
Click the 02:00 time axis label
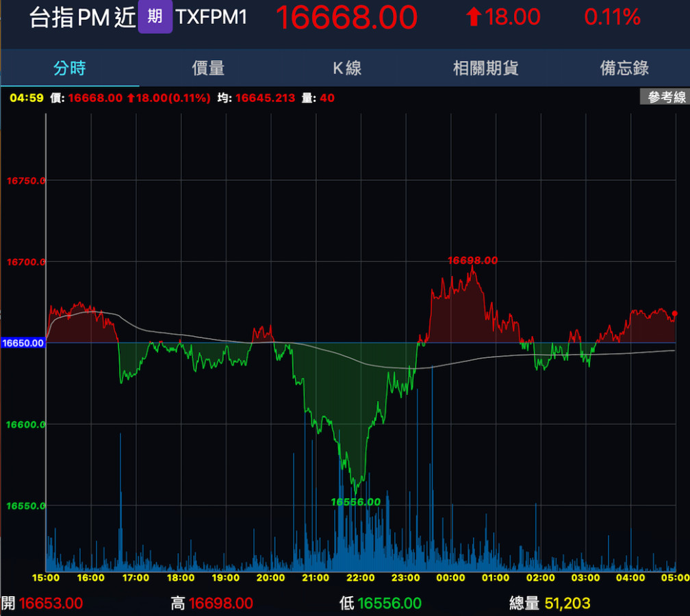[540, 578]
